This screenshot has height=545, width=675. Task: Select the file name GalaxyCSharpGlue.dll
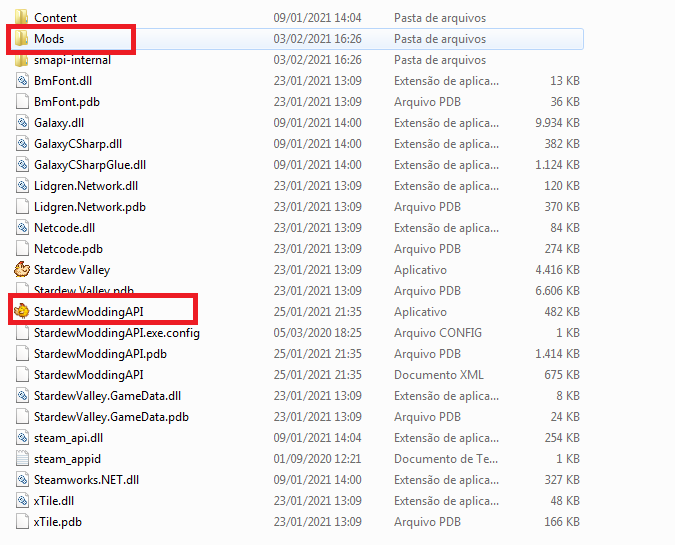click(90, 165)
